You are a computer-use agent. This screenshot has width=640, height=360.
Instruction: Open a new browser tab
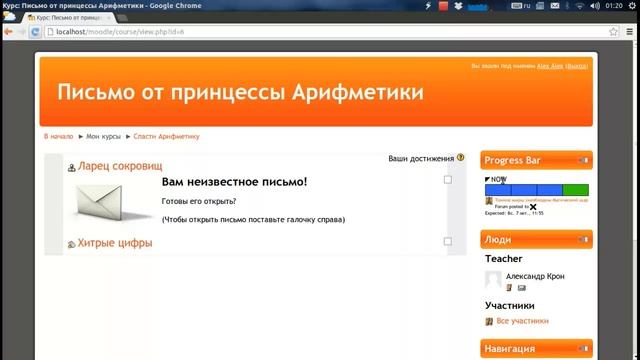tap(122, 18)
